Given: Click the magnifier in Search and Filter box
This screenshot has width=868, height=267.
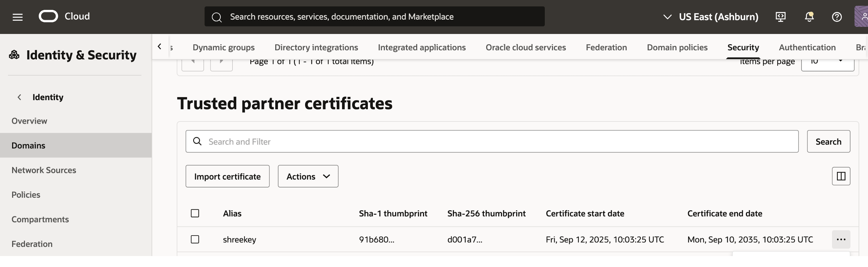Looking at the screenshot, I should 197,141.
